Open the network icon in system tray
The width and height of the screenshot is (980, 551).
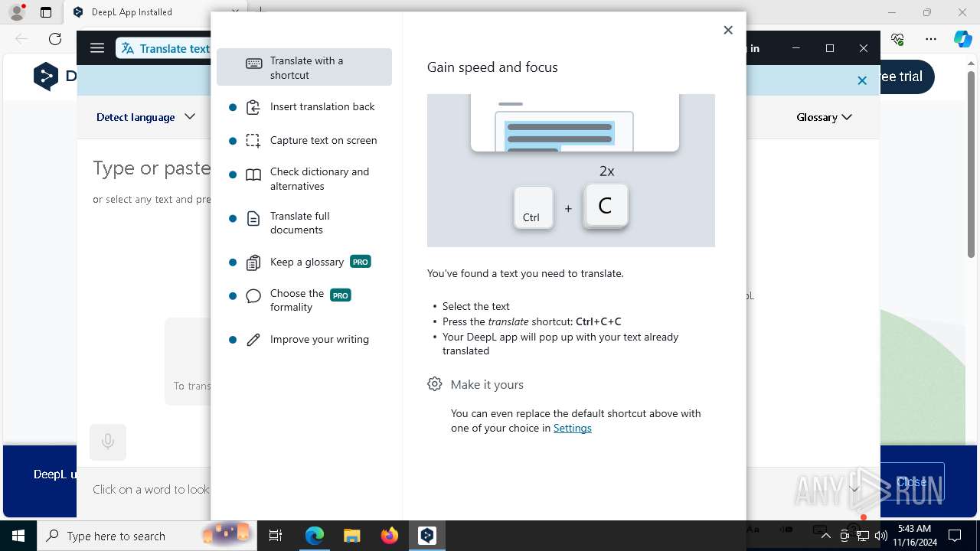[x=863, y=536]
